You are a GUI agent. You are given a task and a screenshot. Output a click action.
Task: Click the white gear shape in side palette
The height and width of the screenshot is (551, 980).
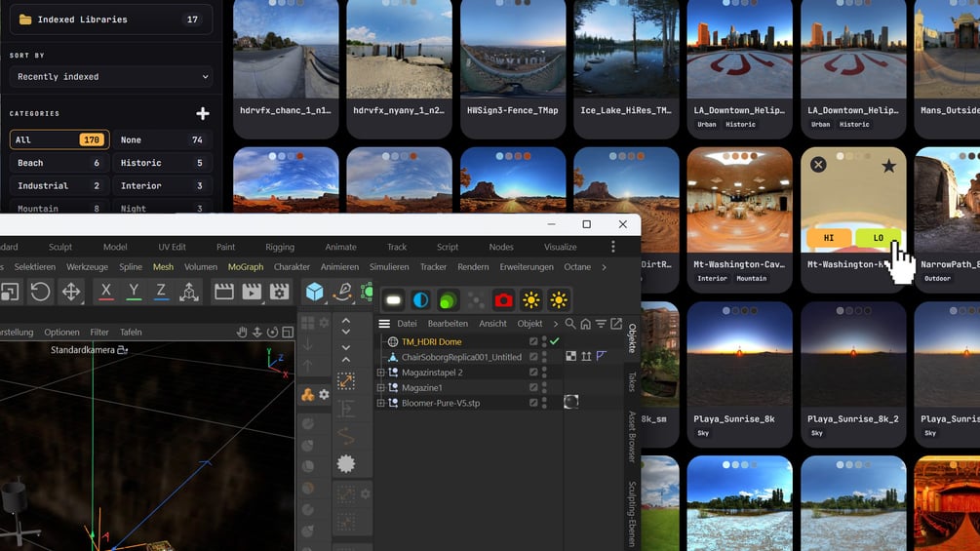pos(345,463)
